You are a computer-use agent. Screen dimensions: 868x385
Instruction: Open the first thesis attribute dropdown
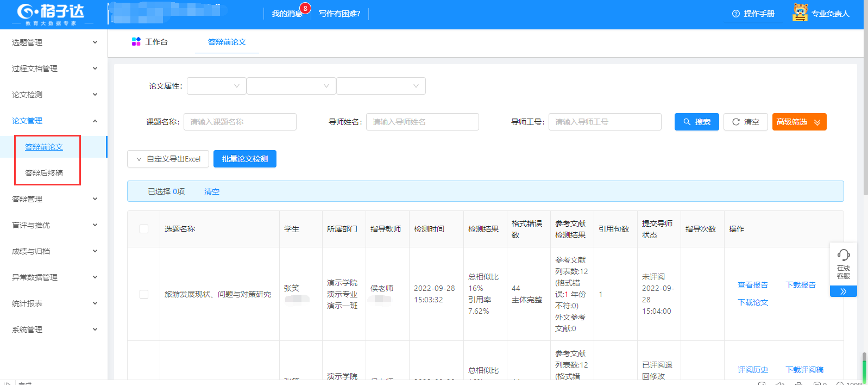216,86
